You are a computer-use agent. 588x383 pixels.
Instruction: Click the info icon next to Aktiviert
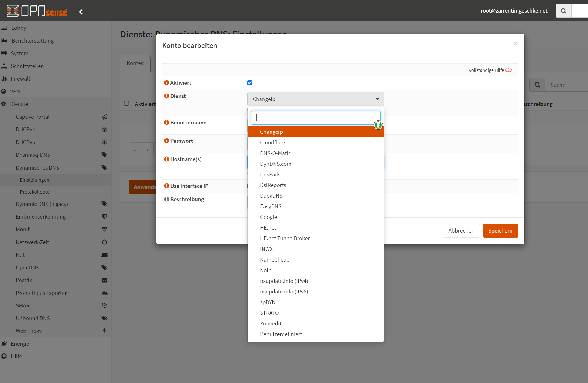click(x=166, y=83)
